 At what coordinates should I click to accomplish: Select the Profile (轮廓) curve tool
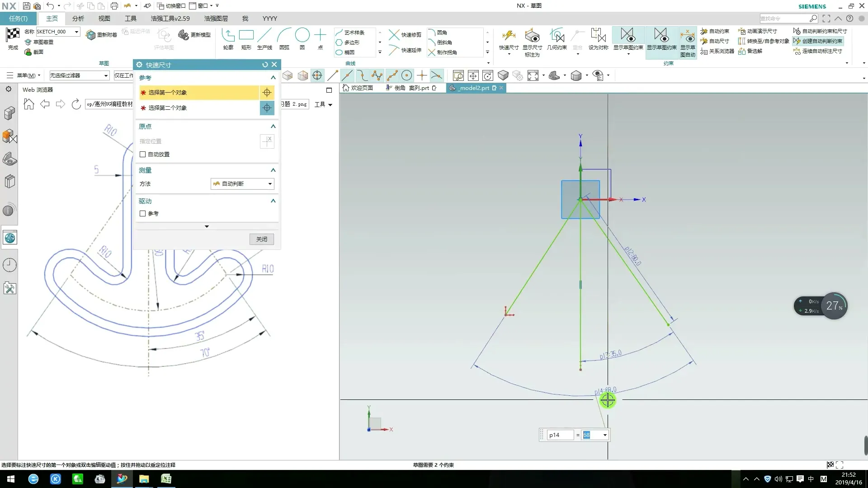228,35
